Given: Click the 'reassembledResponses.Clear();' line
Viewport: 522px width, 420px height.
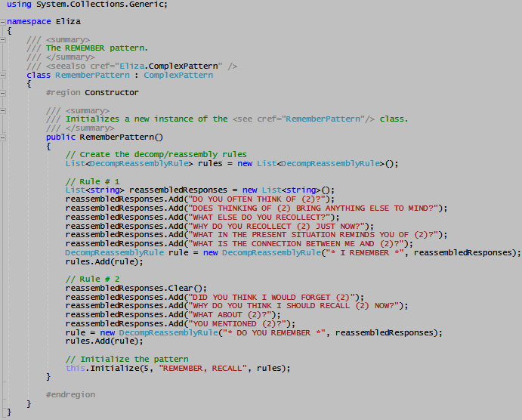Looking at the screenshot, I should pos(136,288).
